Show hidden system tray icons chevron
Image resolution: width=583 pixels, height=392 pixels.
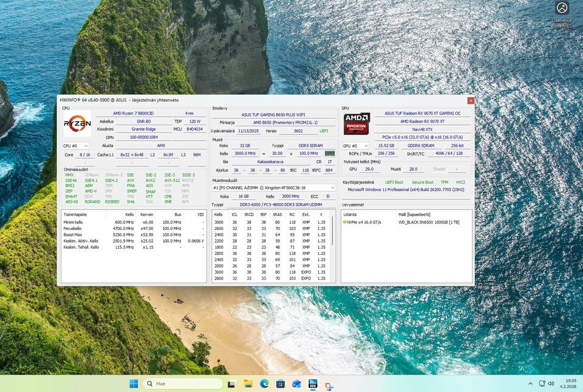coord(530,384)
